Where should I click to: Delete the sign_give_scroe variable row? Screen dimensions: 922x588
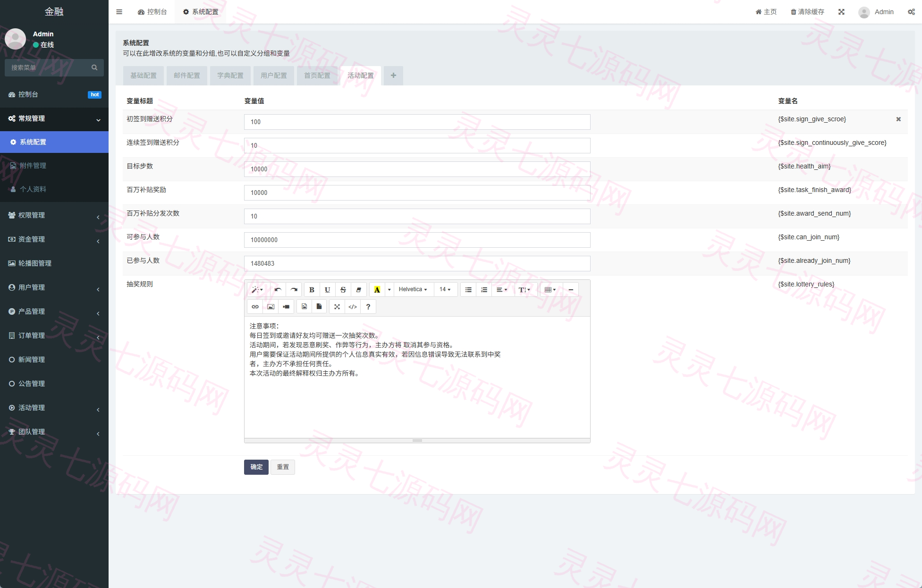point(898,119)
